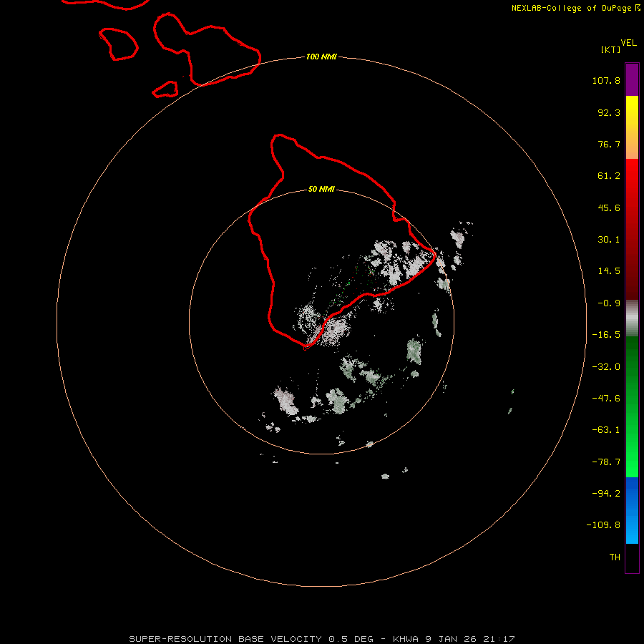Click the [KT] units label
This screenshot has width=644, height=644.
[611, 49]
